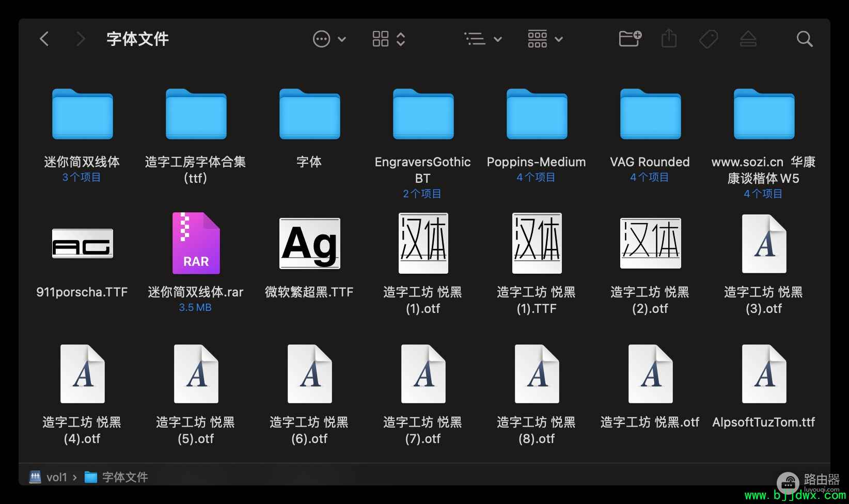
Task: Select the www.sozi.cn 华康康谈楷体W5 folder
Action: 764,114
